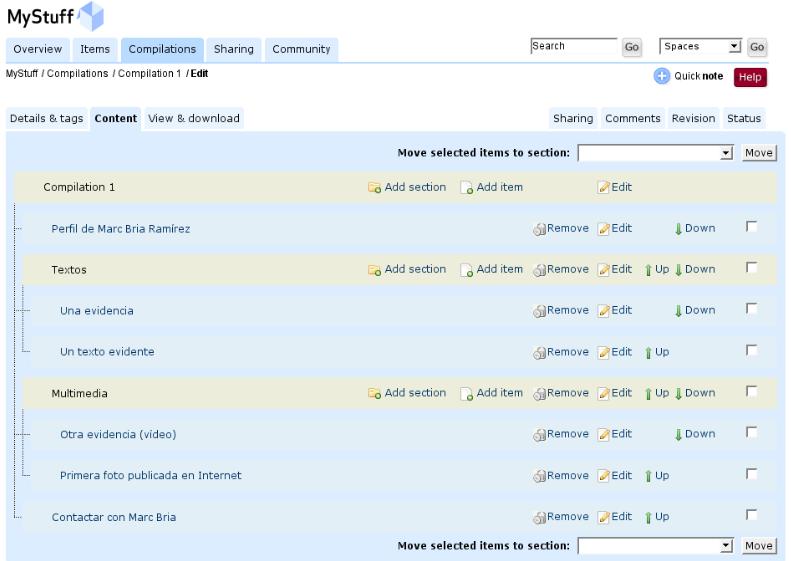Select the Un texto evidente checkbox
Screen dimensions: 791x561
coord(752,351)
